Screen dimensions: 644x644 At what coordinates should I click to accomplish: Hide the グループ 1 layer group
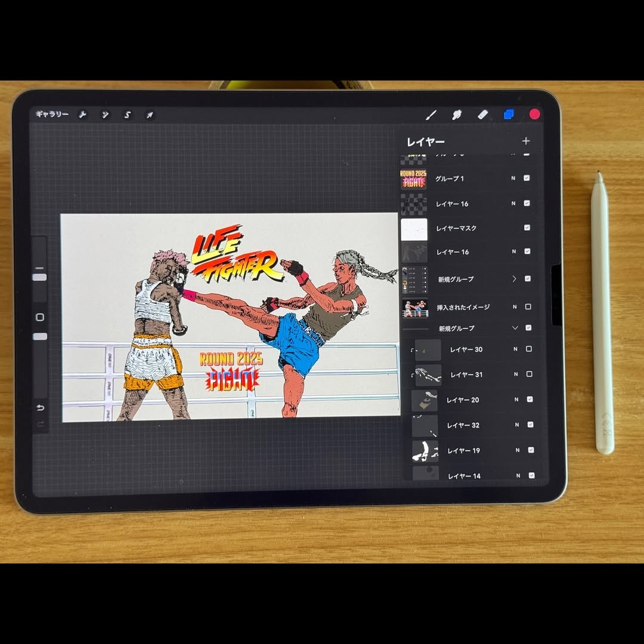click(x=527, y=178)
